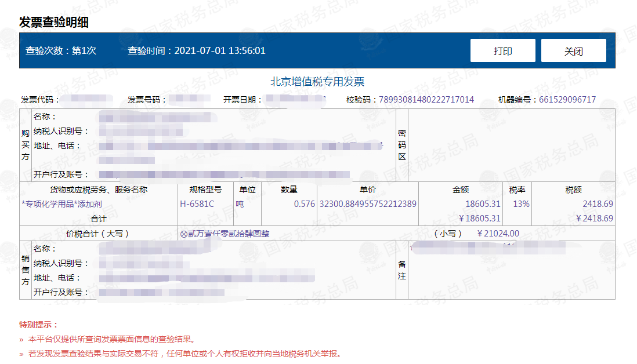The height and width of the screenshot is (364, 637).
Task: Click the unit value 吨
Action: (240, 204)
